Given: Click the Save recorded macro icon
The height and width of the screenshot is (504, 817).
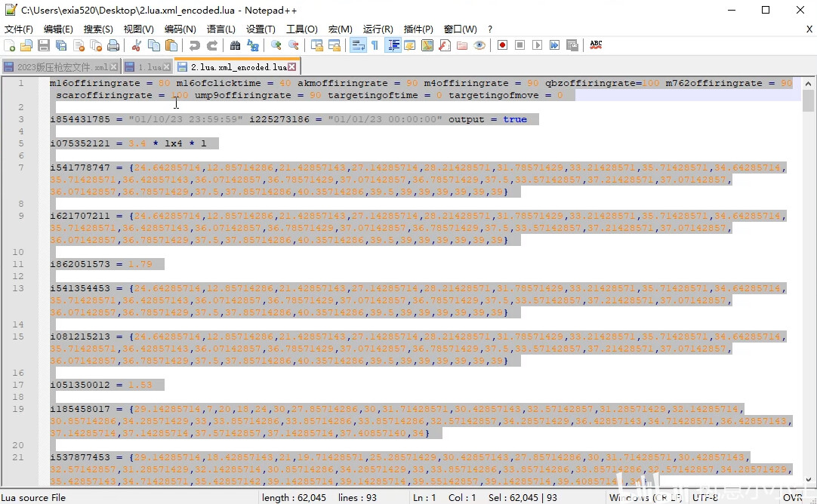Looking at the screenshot, I should click(x=572, y=45).
